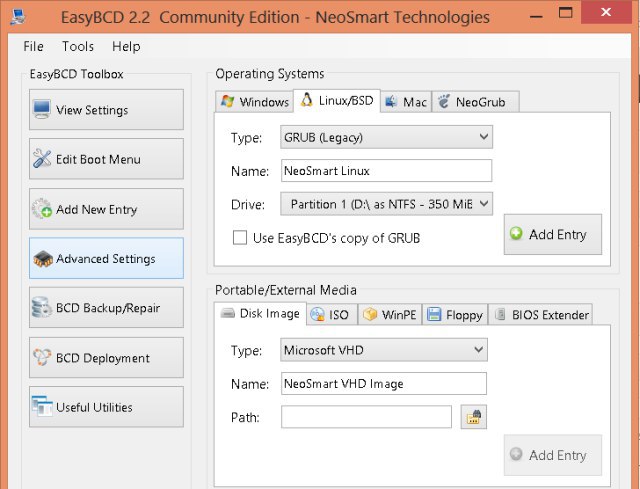Click the chip icon on Advanced Settings
Viewport: 640px width, 489px height.
tap(43, 259)
